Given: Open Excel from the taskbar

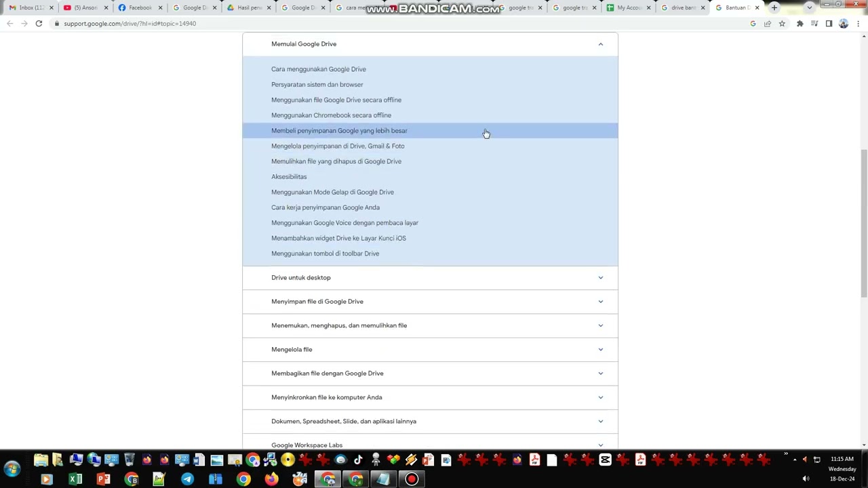Looking at the screenshot, I should click(75, 479).
